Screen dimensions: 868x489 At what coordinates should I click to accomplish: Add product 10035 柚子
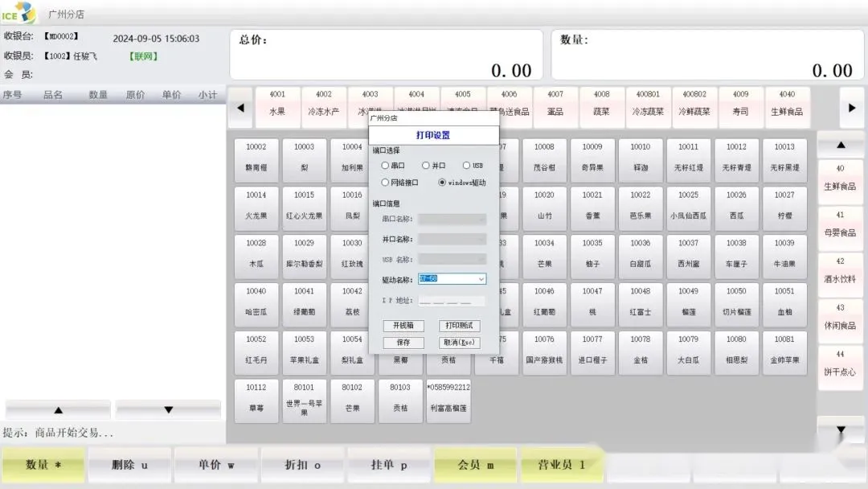click(x=592, y=257)
